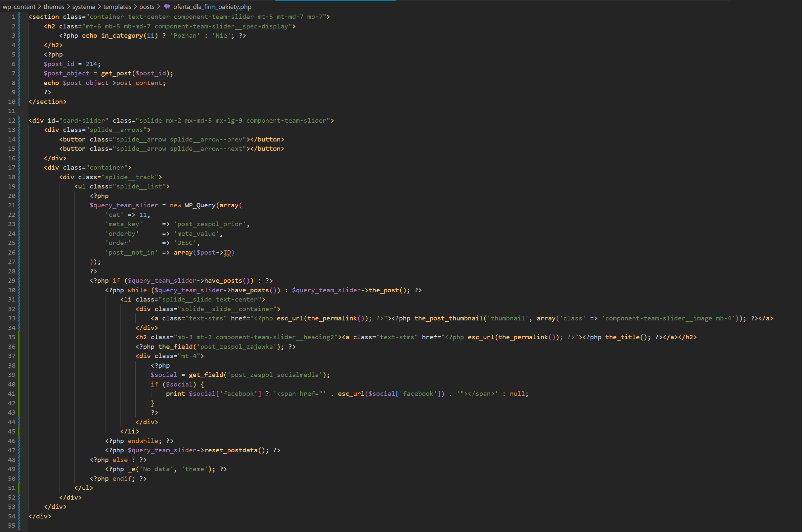The height and width of the screenshot is (532, 802).
Task: Open the "templates" breadcrumb dropdown
Action: pyautogui.click(x=117, y=6)
